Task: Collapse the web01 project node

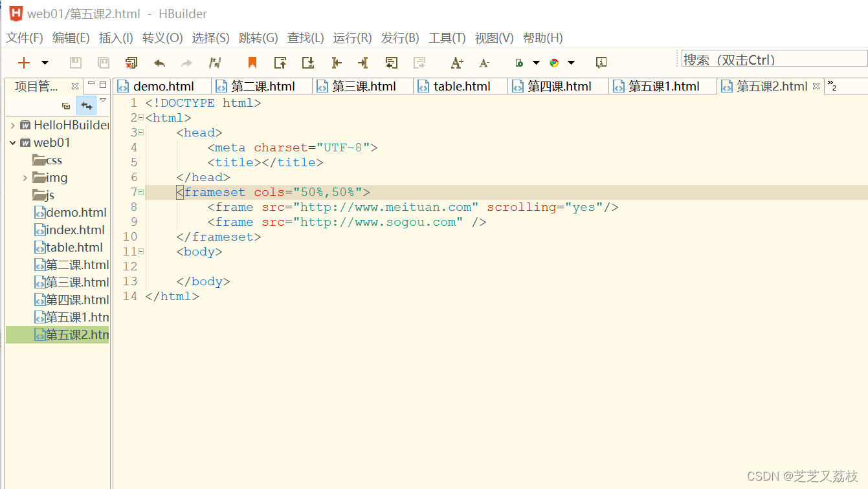Action: click(x=13, y=143)
